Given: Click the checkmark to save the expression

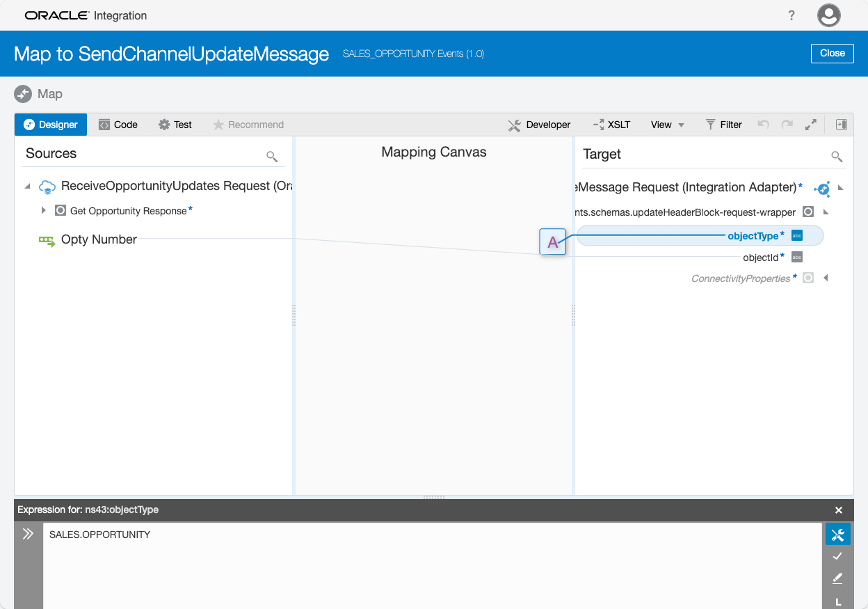Looking at the screenshot, I should [837, 556].
